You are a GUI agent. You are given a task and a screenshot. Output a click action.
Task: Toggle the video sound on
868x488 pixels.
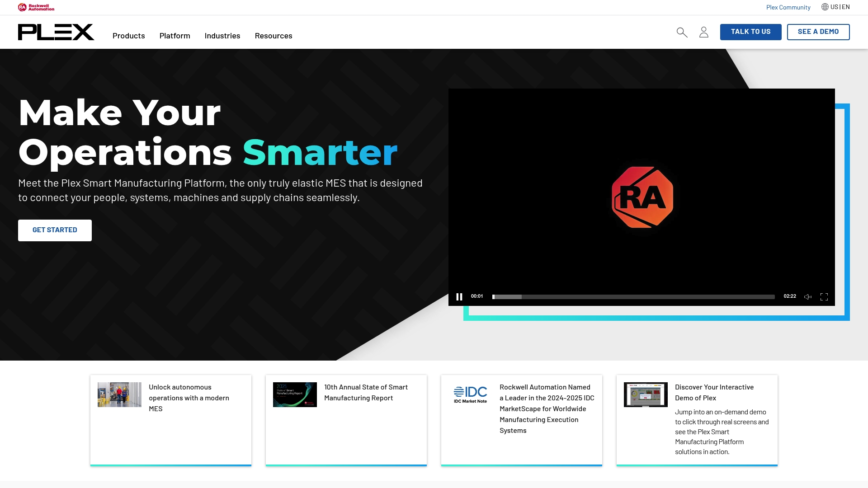808,296
